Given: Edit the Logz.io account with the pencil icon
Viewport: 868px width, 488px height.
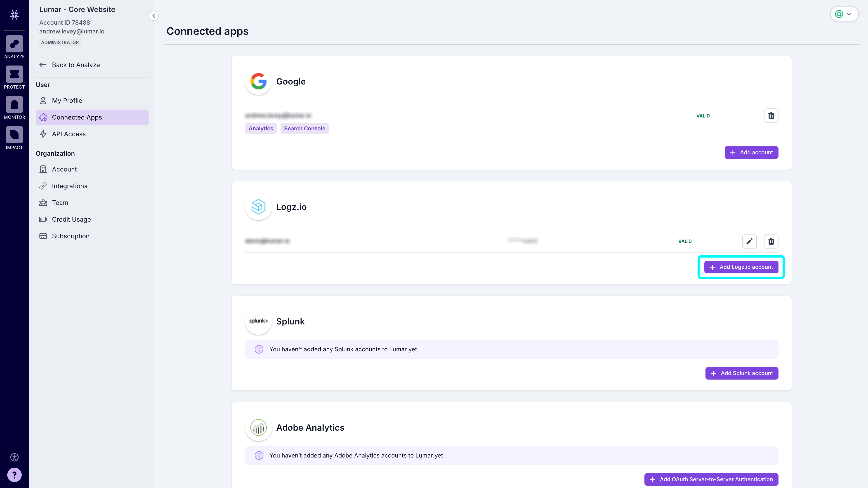Looking at the screenshot, I should [x=749, y=241].
